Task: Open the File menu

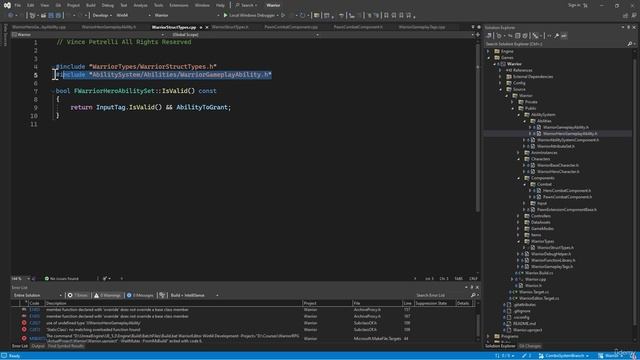Action: click(18, 5)
